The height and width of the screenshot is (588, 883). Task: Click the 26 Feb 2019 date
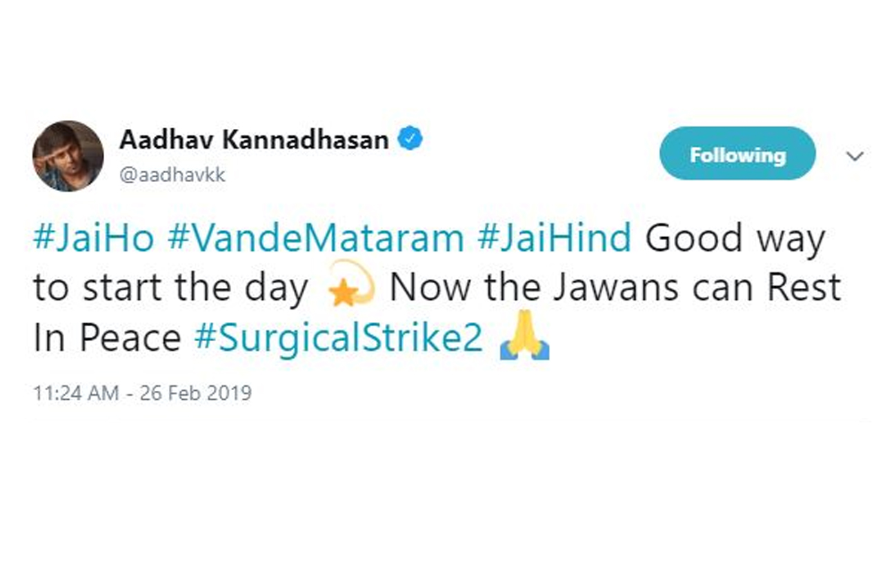point(196,393)
